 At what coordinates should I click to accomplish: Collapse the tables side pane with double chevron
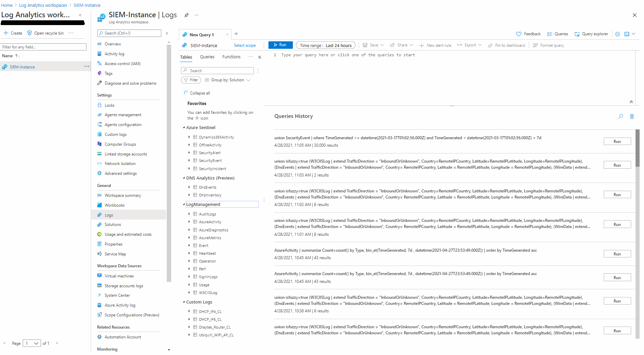coord(260,57)
